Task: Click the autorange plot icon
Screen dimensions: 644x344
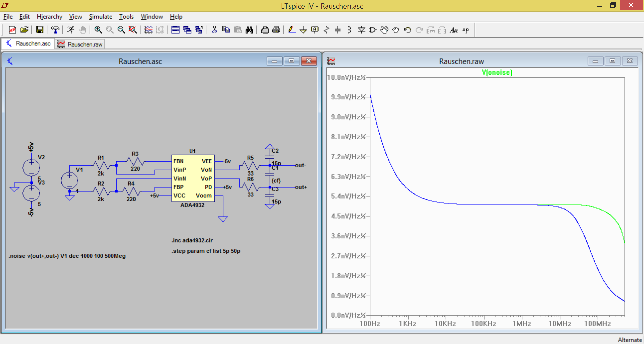Action: (148, 30)
